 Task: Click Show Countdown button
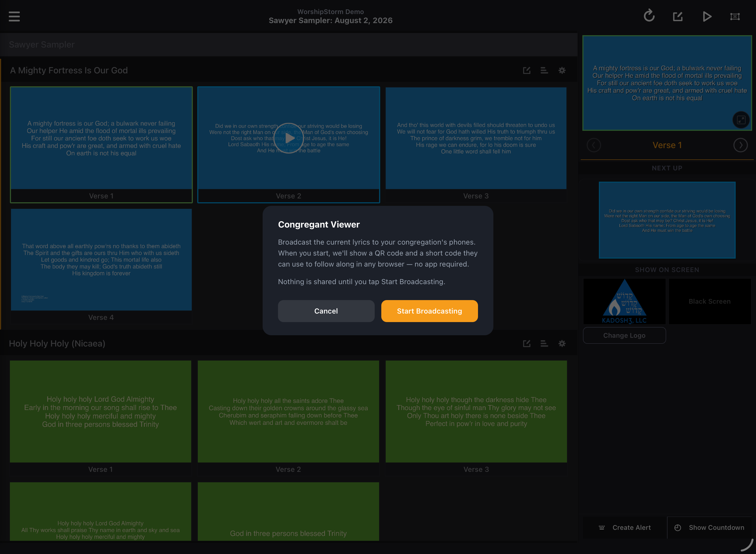[709, 528]
